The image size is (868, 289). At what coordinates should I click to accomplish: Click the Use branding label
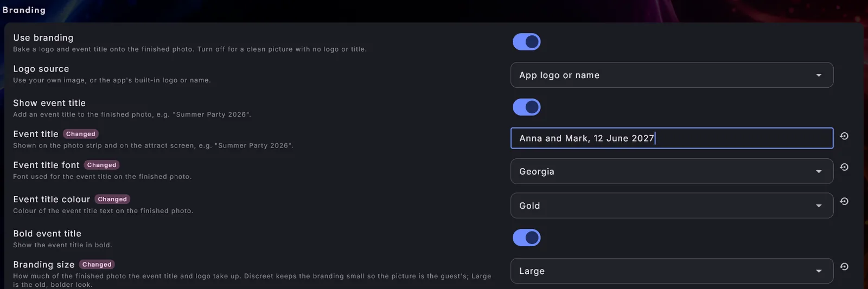(43, 37)
